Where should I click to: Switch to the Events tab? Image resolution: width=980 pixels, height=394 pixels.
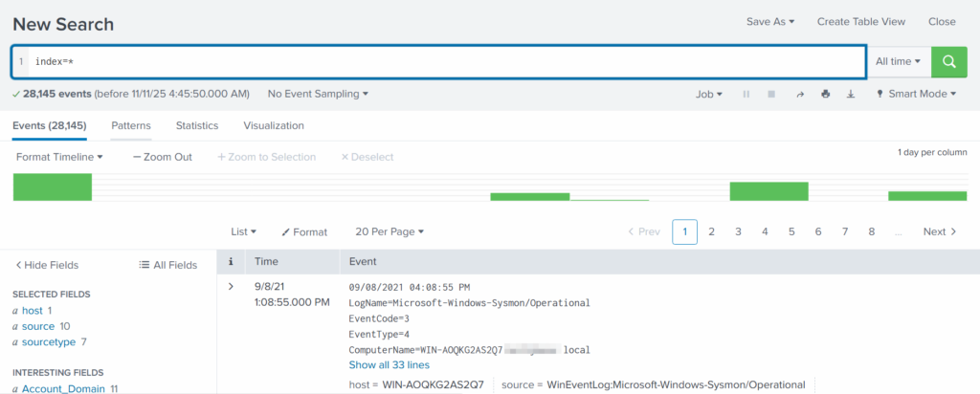pos(50,125)
